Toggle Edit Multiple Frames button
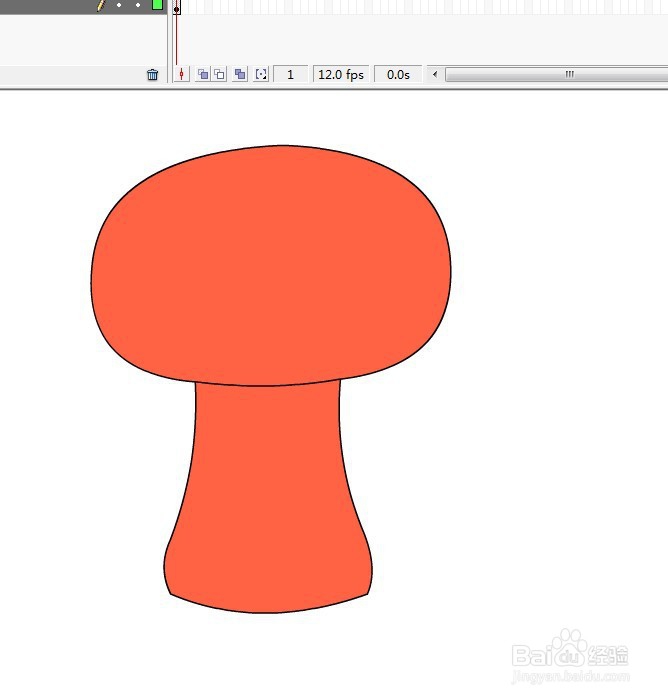668x700 pixels. [240, 74]
